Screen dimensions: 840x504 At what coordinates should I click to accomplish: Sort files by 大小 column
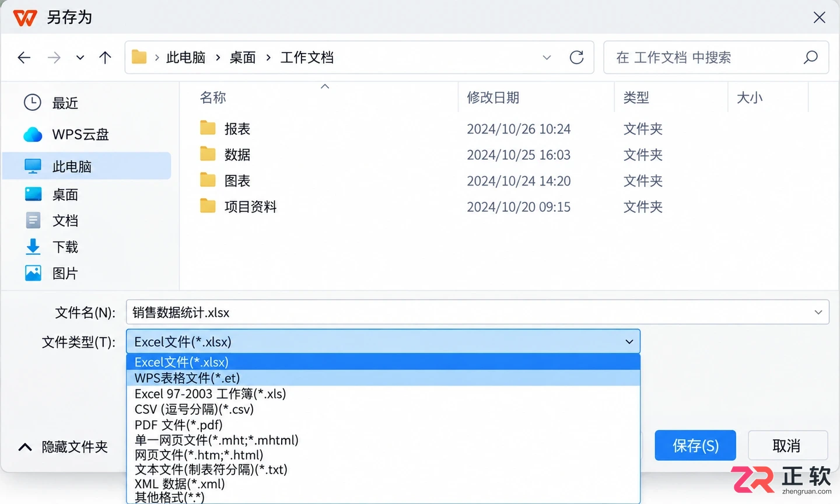750,97
